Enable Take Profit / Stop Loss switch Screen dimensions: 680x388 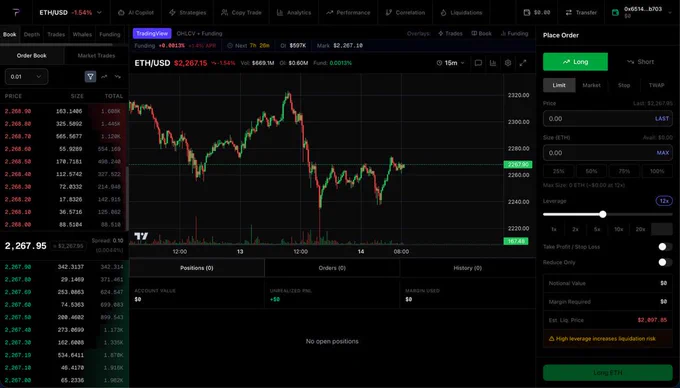click(x=665, y=247)
